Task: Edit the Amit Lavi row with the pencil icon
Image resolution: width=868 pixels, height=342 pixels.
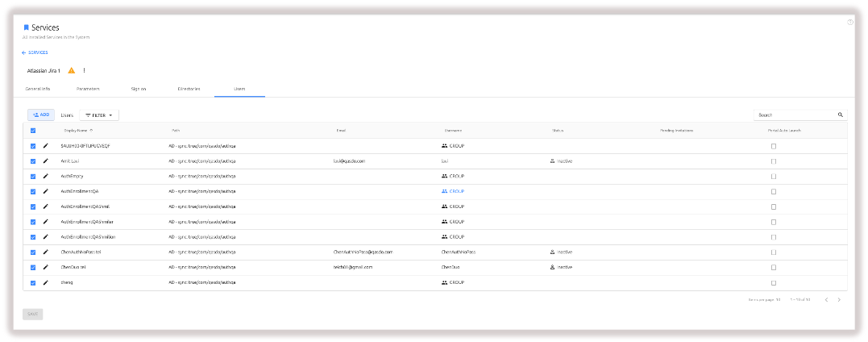Action: click(x=46, y=161)
